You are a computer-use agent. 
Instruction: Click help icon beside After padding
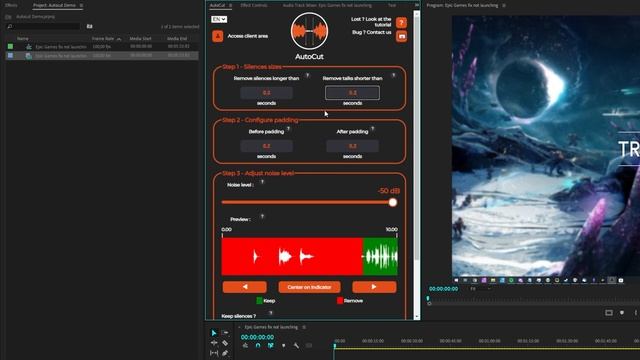point(372,129)
